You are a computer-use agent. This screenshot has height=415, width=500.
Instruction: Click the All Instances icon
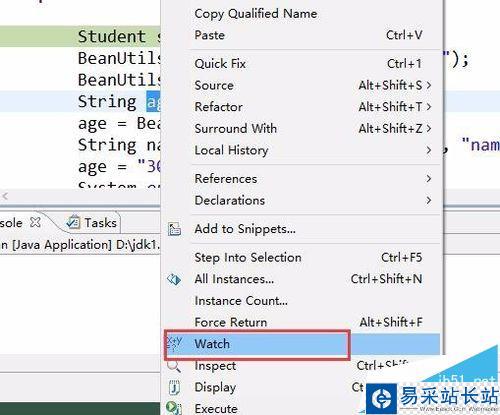[174, 279]
